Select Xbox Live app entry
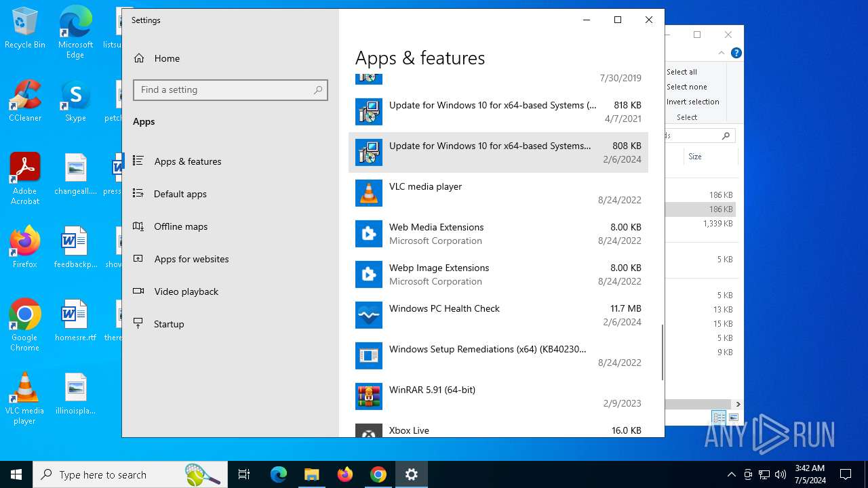This screenshot has width=868, height=488. (498, 430)
